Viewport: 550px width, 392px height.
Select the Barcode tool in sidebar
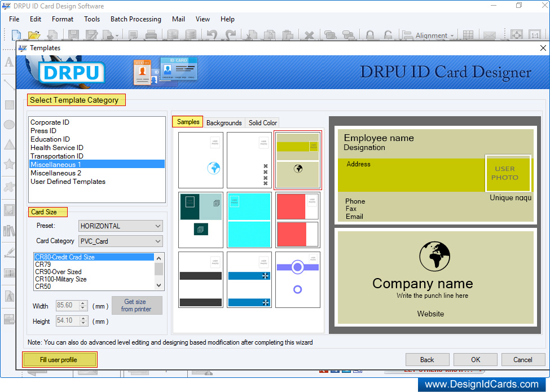click(x=9, y=274)
